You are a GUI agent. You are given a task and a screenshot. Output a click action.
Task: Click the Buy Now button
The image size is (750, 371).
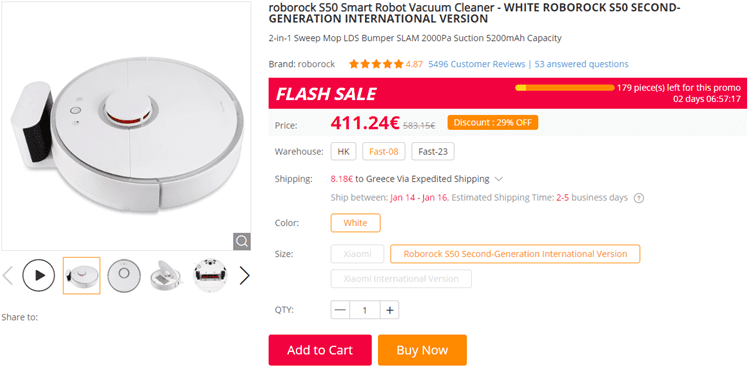pos(422,350)
